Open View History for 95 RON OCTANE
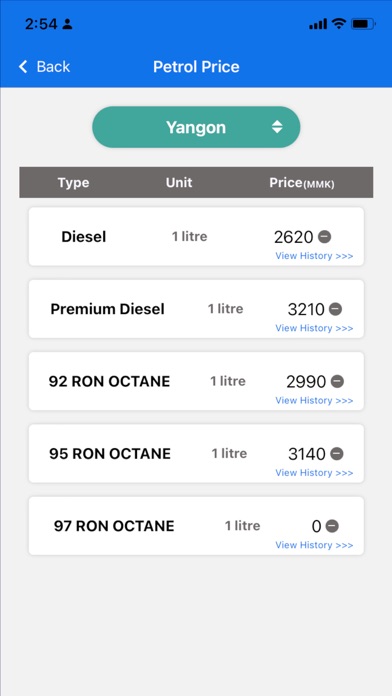The width and height of the screenshot is (392, 696). tap(314, 473)
